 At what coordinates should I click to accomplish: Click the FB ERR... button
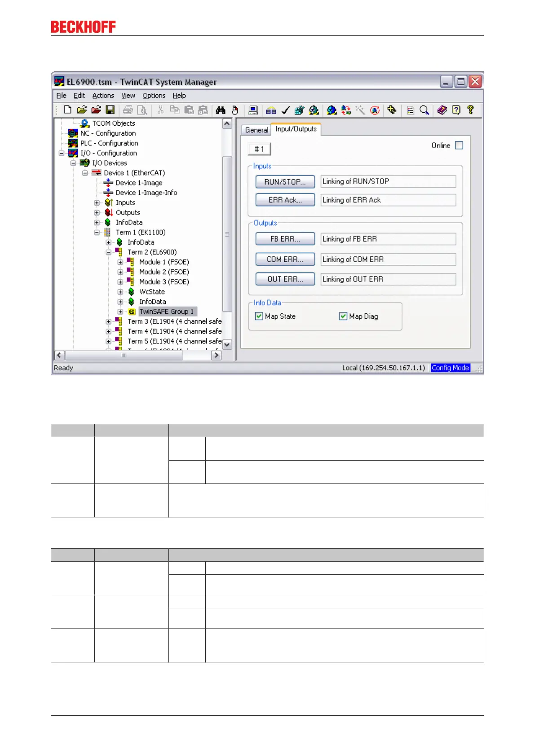285,239
